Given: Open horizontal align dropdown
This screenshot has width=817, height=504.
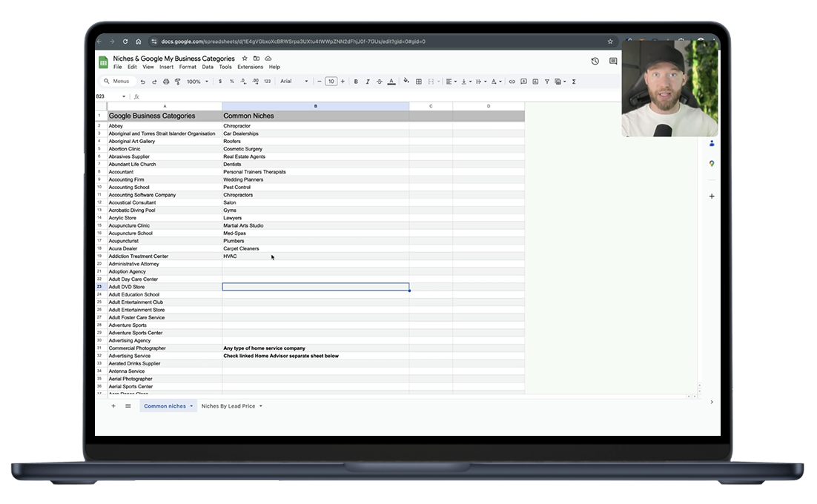Looking at the screenshot, I should (x=451, y=82).
